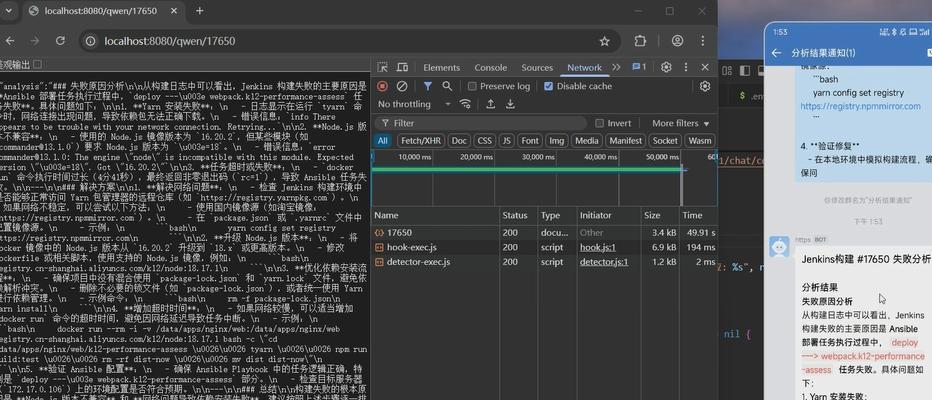The width and height of the screenshot is (932, 400).
Task: Tap the back arrow in chat window
Action: click(x=776, y=53)
